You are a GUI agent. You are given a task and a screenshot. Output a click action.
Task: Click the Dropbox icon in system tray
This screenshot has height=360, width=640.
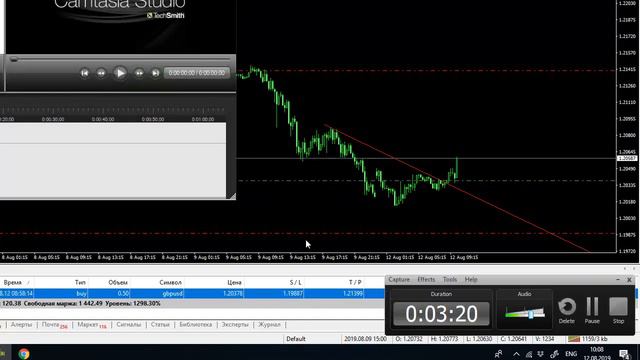(540, 354)
